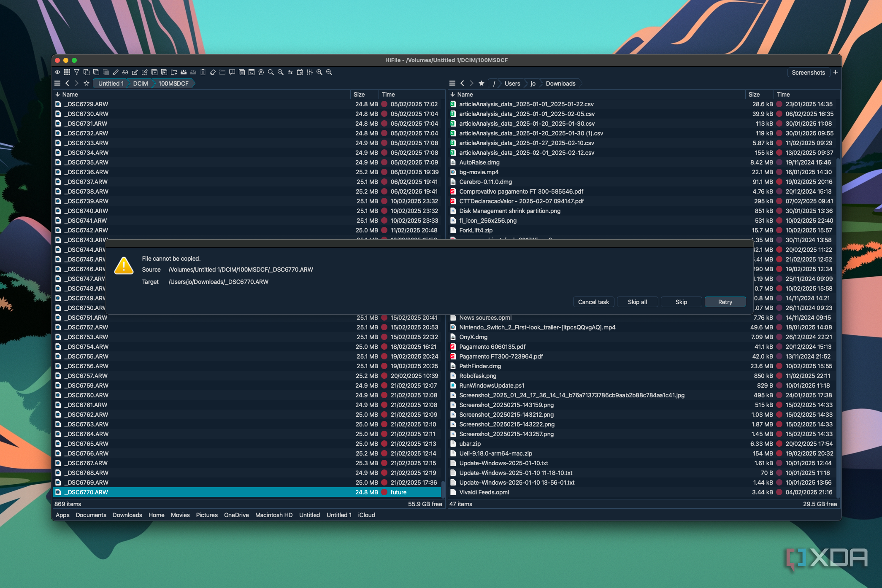Image resolution: width=882 pixels, height=588 pixels.
Task: Toggle the favorite star for the Downloads path
Action: click(481, 83)
